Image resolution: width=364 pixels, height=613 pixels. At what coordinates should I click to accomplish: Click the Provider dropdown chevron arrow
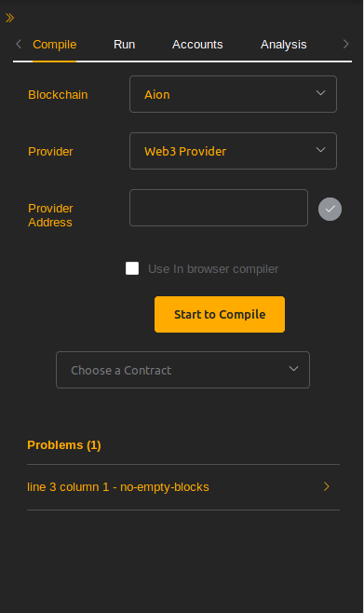320,150
